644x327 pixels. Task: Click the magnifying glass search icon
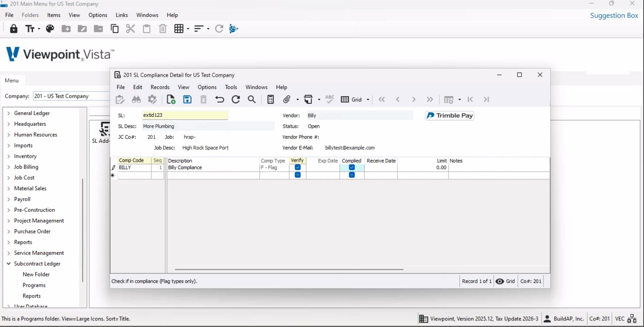tap(252, 99)
